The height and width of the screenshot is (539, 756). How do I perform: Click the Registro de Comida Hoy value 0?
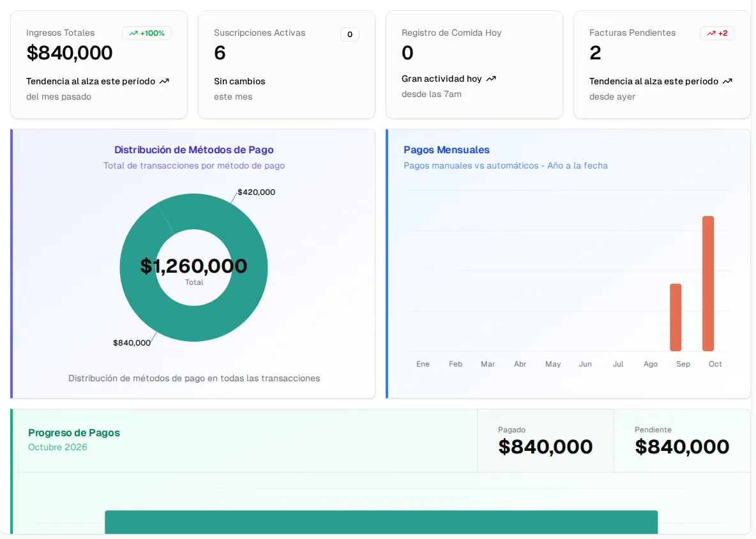407,52
